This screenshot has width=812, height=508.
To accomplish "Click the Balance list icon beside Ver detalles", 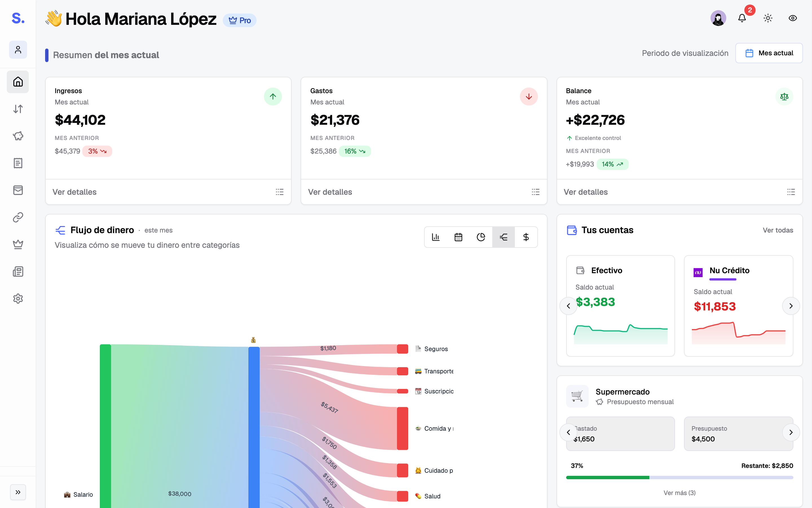I will [791, 192].
